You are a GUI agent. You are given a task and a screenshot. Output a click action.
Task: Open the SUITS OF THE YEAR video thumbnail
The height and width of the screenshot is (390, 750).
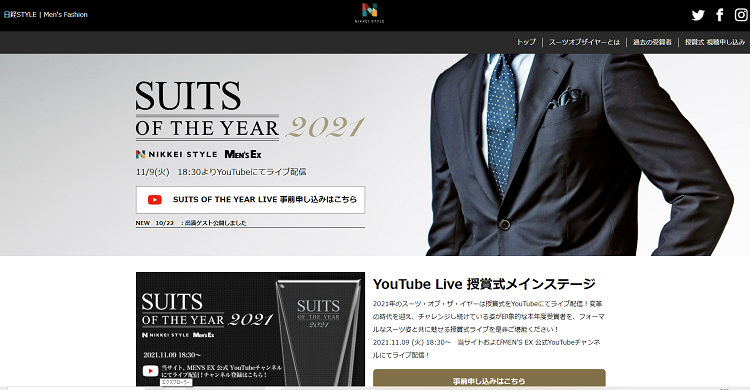[x=250, y=329]
